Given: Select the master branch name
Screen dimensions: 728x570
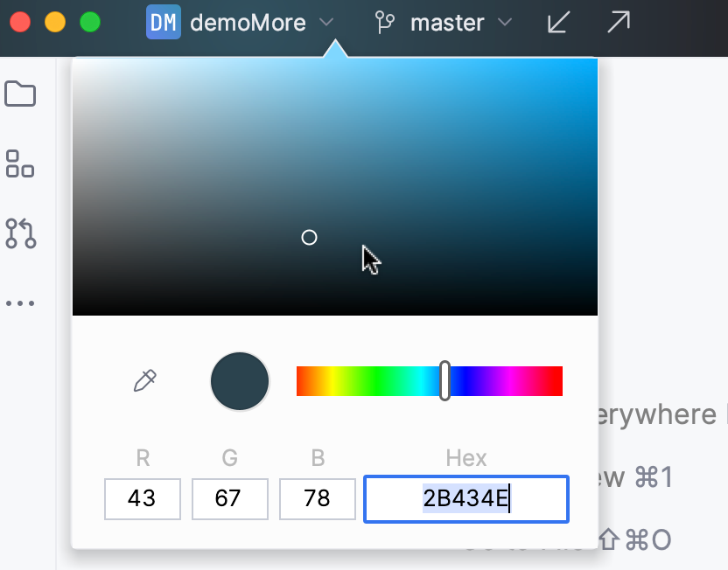Looking at the screenshot, I should (448, 23).
